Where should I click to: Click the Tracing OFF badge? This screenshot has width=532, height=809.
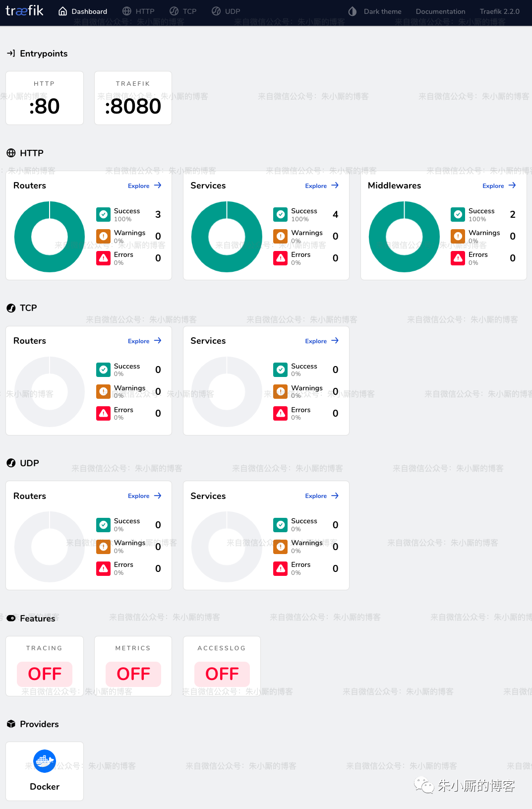coord(45,674)
